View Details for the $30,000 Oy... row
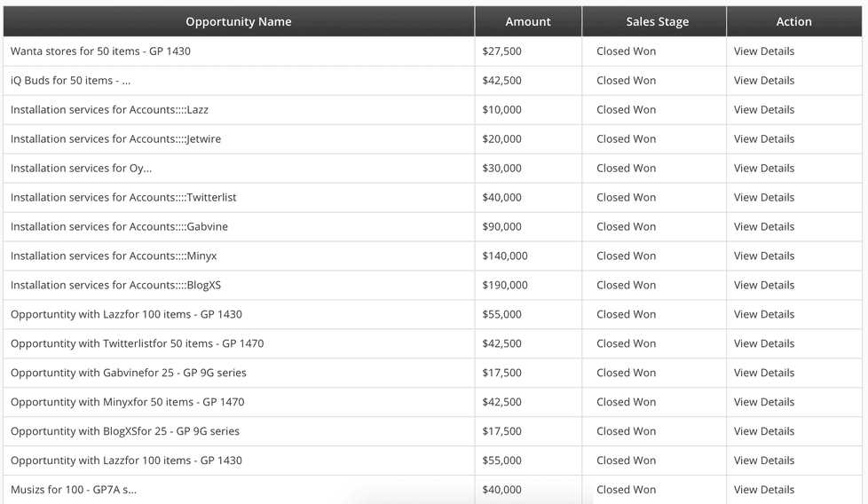 pos(764,169)
